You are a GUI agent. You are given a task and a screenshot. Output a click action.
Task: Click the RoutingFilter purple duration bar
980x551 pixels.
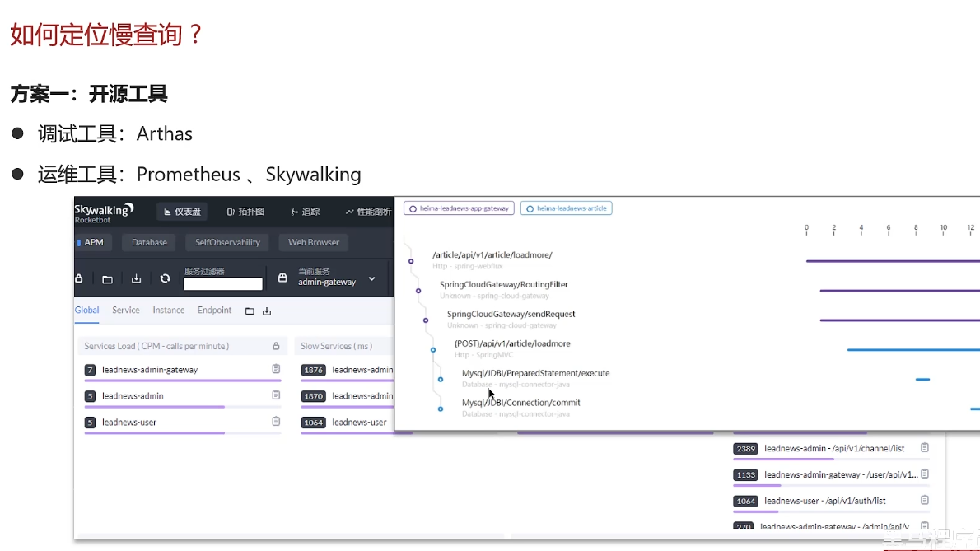tap(899, 291)
